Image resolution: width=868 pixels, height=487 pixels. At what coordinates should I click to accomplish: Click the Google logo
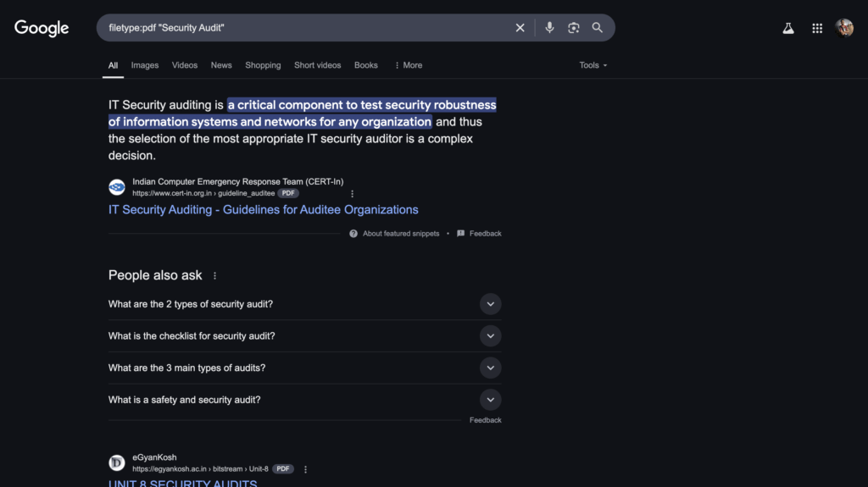tap(42, 28)
